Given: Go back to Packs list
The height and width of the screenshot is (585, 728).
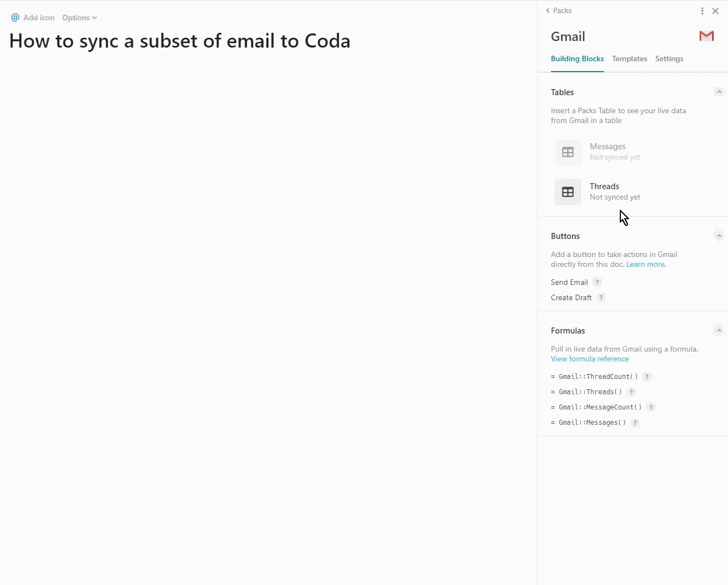Looking at the screenshot, I should coord(559,10).
